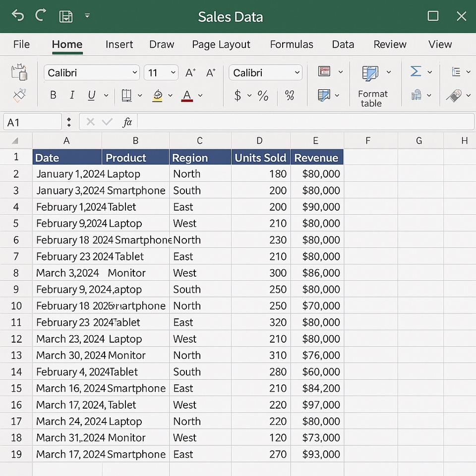Toggle Italic formatting
Screen dimensions: 476x476
pyautogui.click(x=72, y=95)
